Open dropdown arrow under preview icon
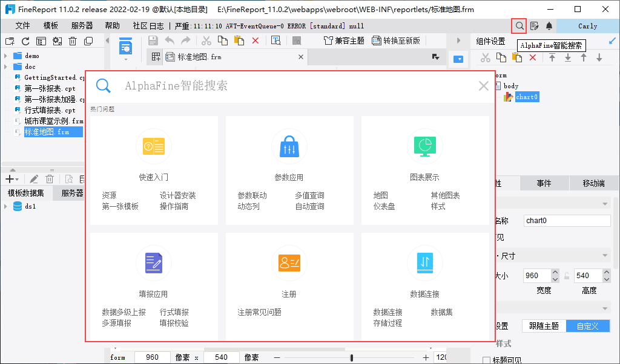620x364 pixels. [126, 60]
